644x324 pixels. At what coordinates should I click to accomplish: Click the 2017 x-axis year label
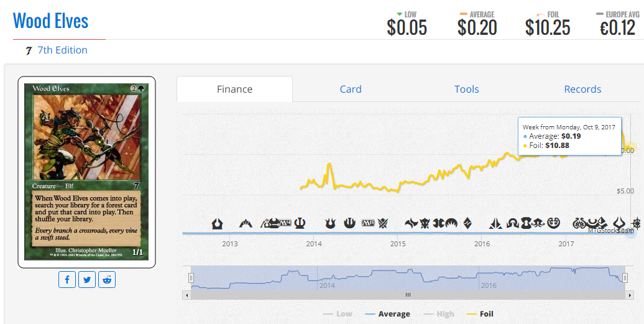566,244
